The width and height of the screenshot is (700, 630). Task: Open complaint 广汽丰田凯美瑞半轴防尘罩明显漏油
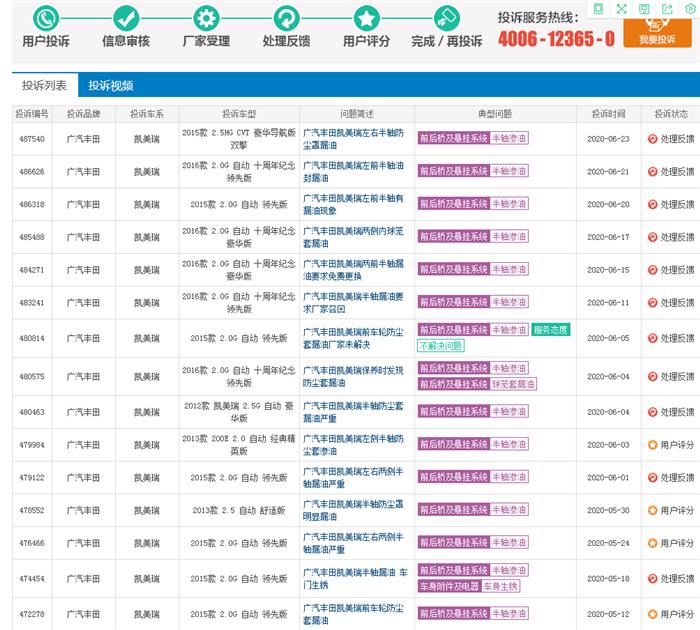tap(353, 510)
